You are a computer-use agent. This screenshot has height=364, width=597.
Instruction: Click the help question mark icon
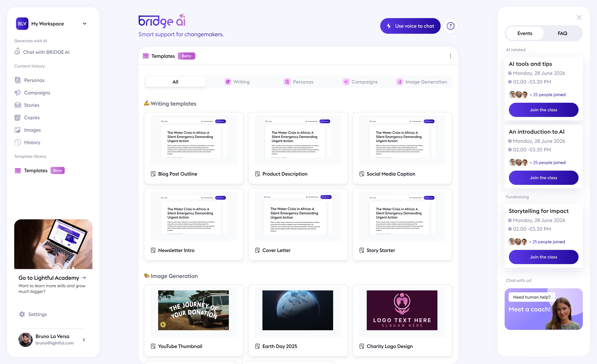[x=450, y=26]
